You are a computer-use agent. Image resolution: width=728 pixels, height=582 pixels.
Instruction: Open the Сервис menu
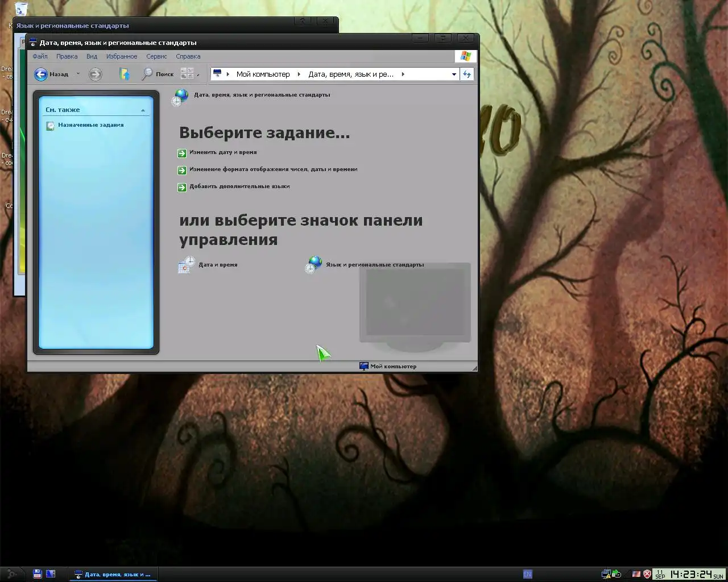point(156,56)
